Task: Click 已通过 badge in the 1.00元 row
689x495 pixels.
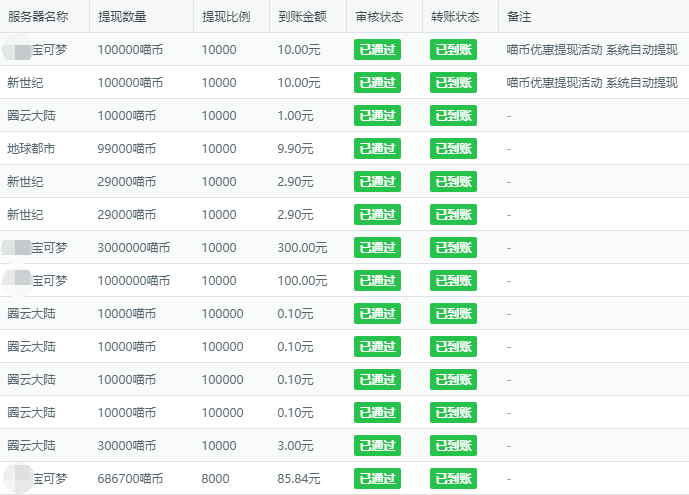Action: (377, 116)
